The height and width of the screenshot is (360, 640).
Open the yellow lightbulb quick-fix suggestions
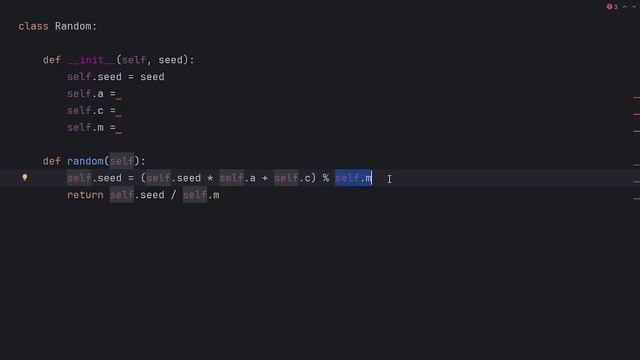(x=25, y=178)
